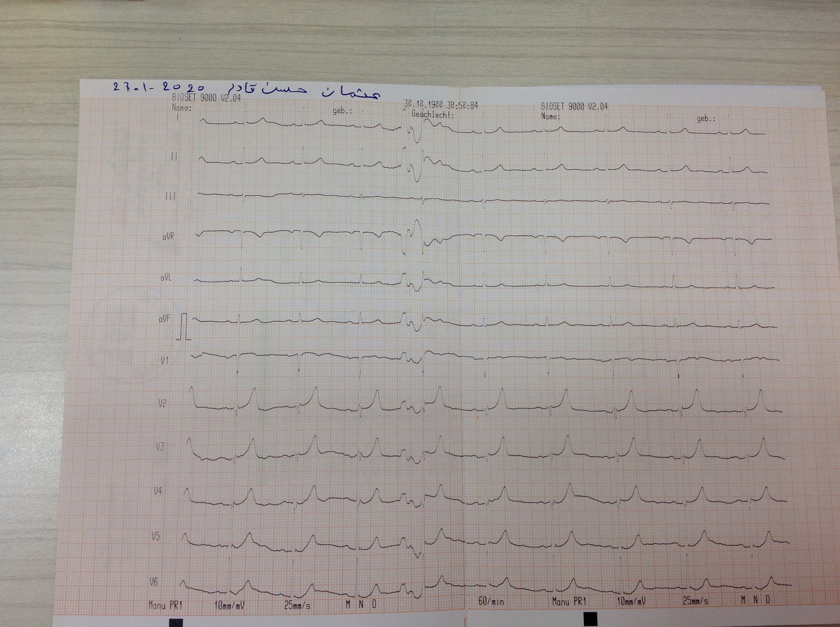Click the V1 lead label
This screenshot has height=627, width=840.
point(164,360)
